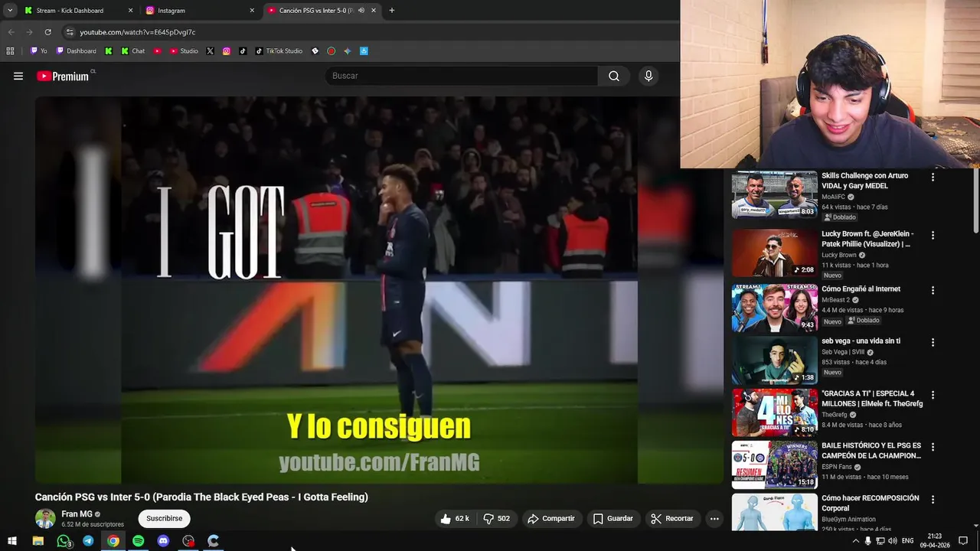
Task: Open Cómo Engañé al Internet thumbnail
Action: pos(774,308)
